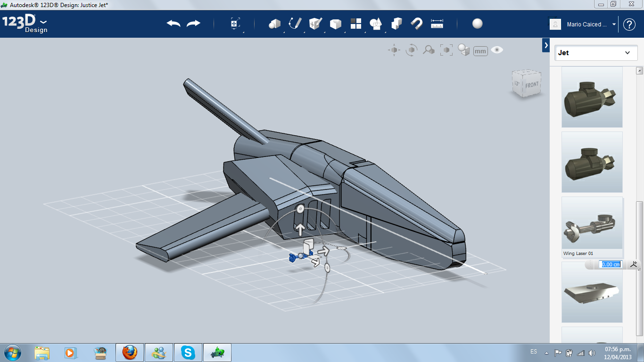Select the Wing Laser 01 thumbnail

click(x=592, y=227)
